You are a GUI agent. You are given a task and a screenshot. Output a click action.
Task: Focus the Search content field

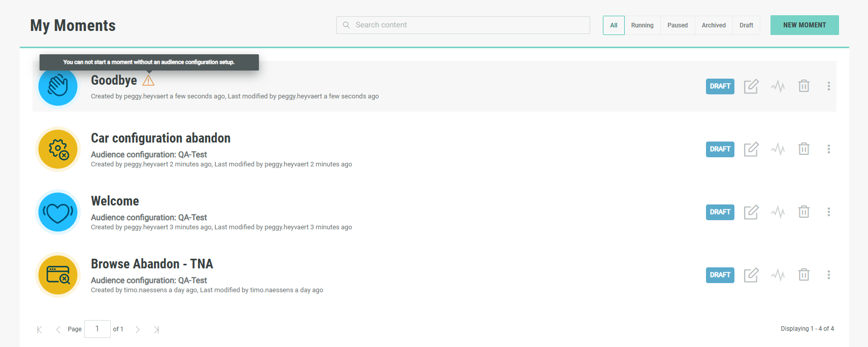[463, 25]
